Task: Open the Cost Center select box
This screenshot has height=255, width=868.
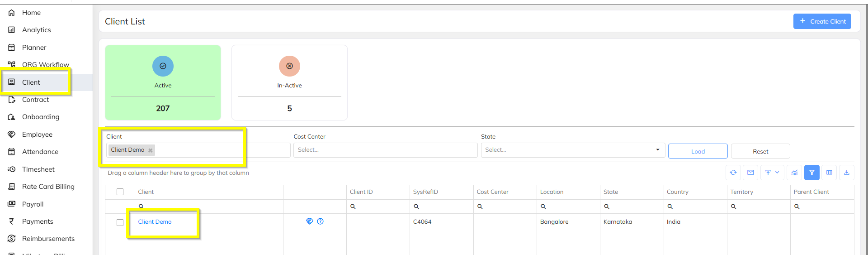Action: pyautogui.click(x=385, y=150)
